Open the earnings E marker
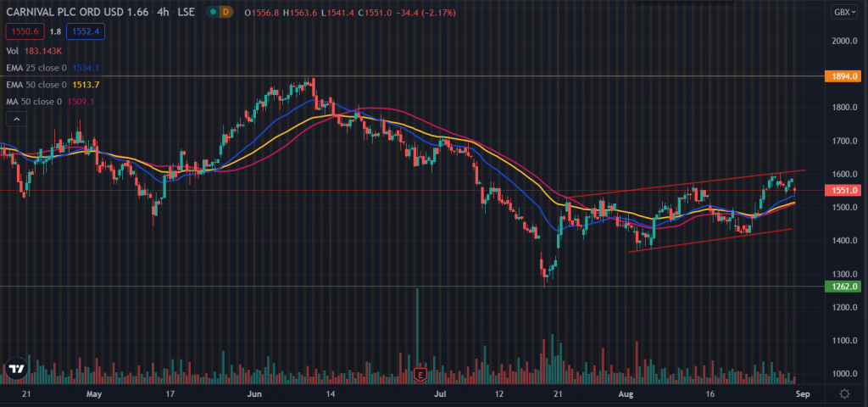Viewport: 868px width, 407px height. point(420,375)
